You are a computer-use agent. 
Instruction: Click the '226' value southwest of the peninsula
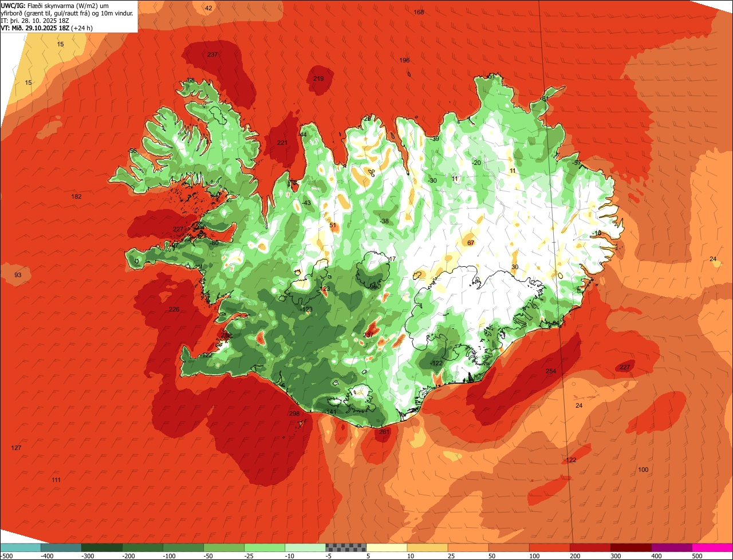174,309
